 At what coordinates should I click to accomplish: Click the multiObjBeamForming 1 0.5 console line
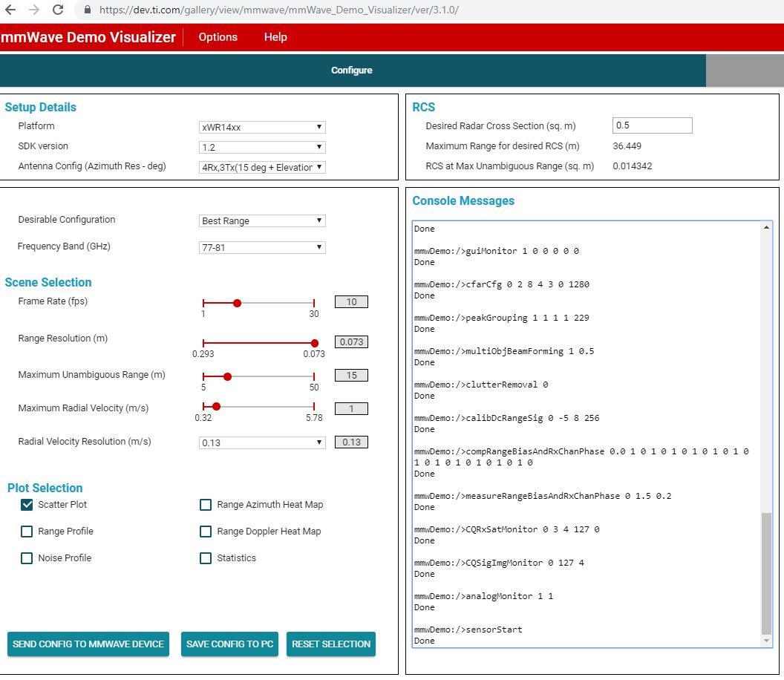point(504,351)
